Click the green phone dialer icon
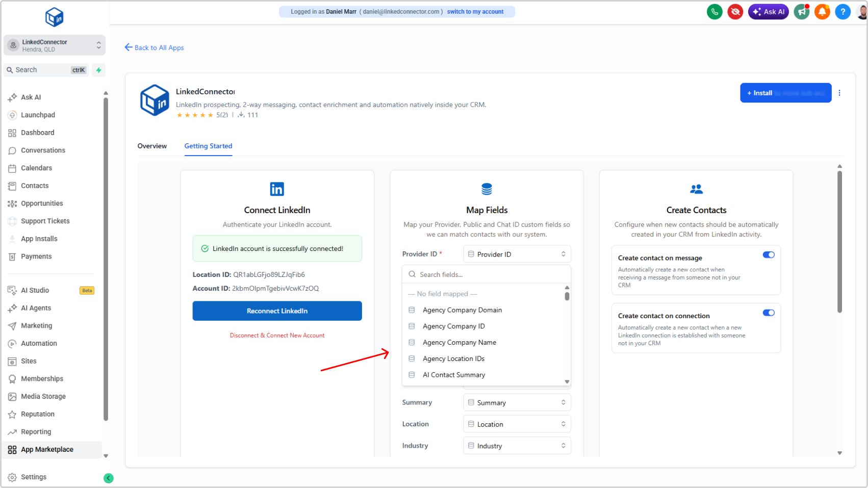The image size is (868, 488). click(714, 12)
